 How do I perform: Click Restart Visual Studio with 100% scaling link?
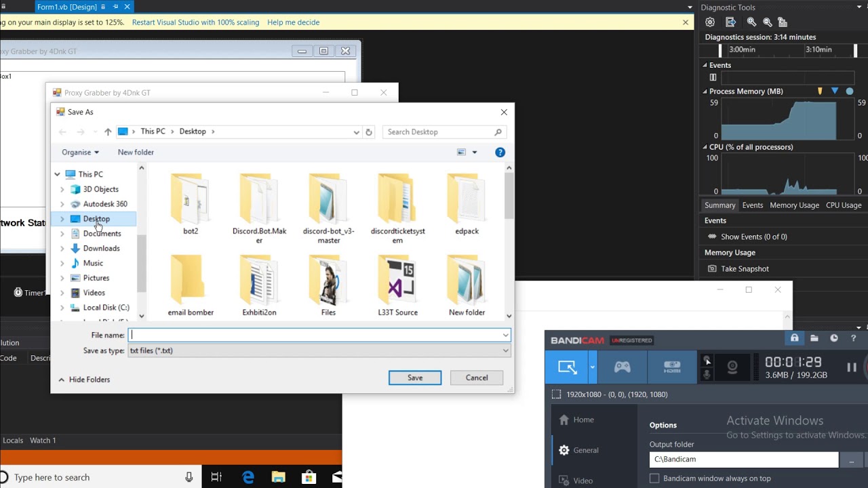[x=195, y=22]
